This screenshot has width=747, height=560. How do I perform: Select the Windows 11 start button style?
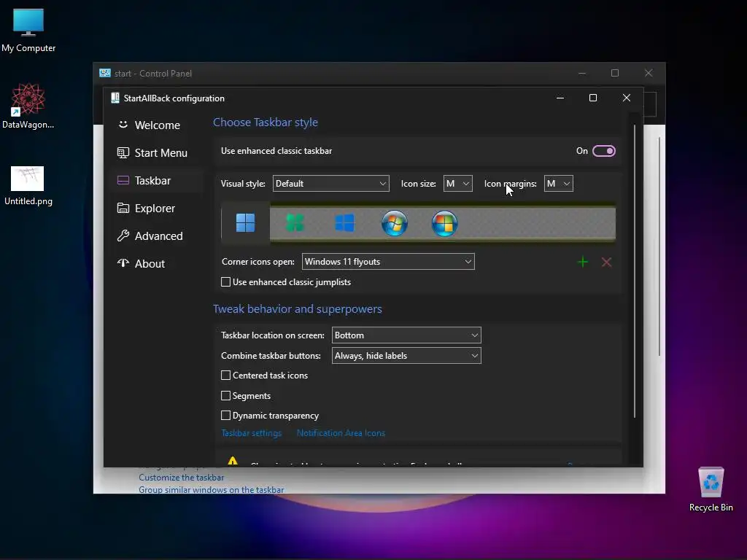point(245,222)
